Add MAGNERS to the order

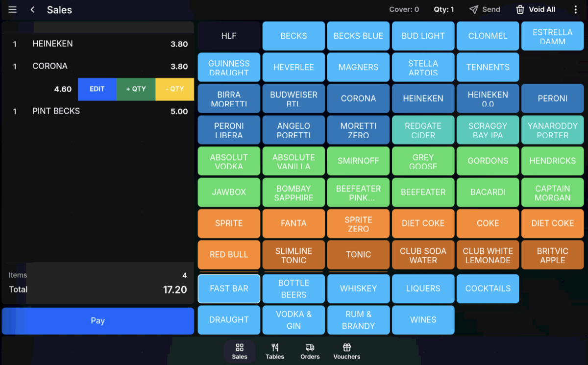click(x=358, y=67)
